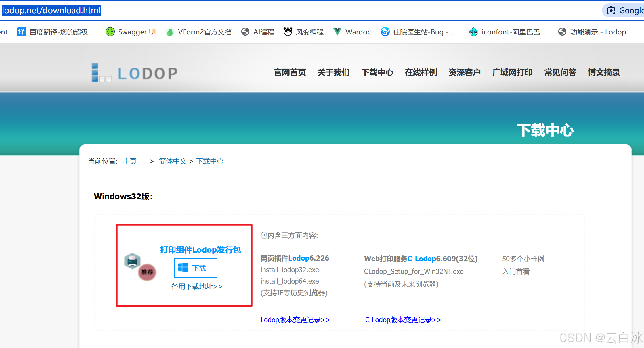Open the Lodop版本变更记录 link

[295, 320]
